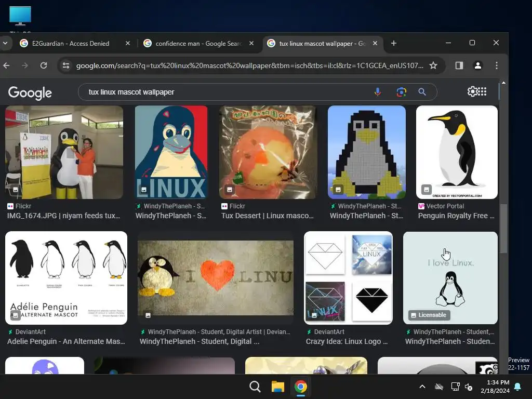
Task: Open the taskbar clock showing 1:34 PM
Action: [x=495, y=387]
